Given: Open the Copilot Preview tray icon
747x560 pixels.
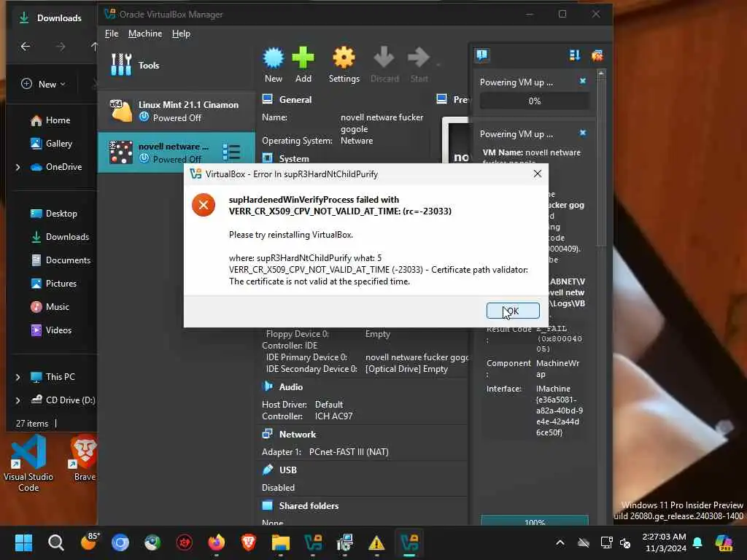Looking at the screenshot, I should tap(724, 542).
